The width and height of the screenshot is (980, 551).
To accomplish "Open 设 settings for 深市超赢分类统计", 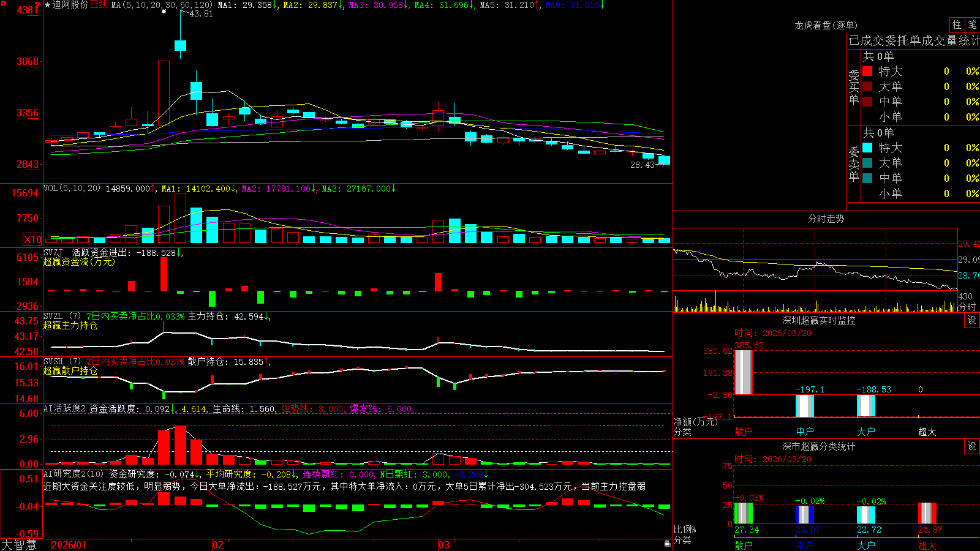I will point(972,446).
